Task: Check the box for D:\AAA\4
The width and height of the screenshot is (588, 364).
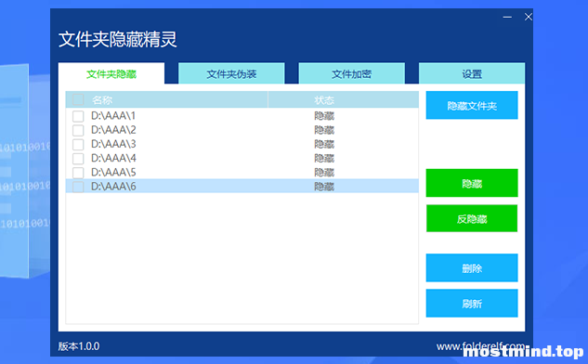Action: pyautogui.click(x=78, y=158)
